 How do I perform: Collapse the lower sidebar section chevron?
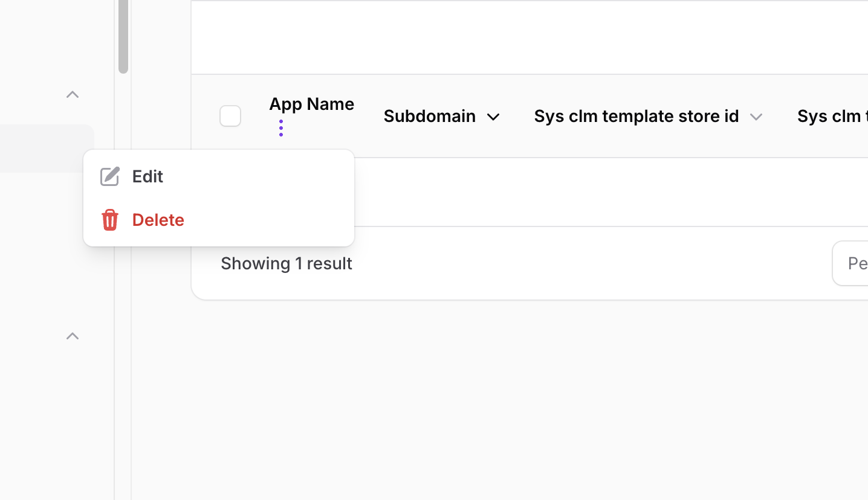coord(73,336)
